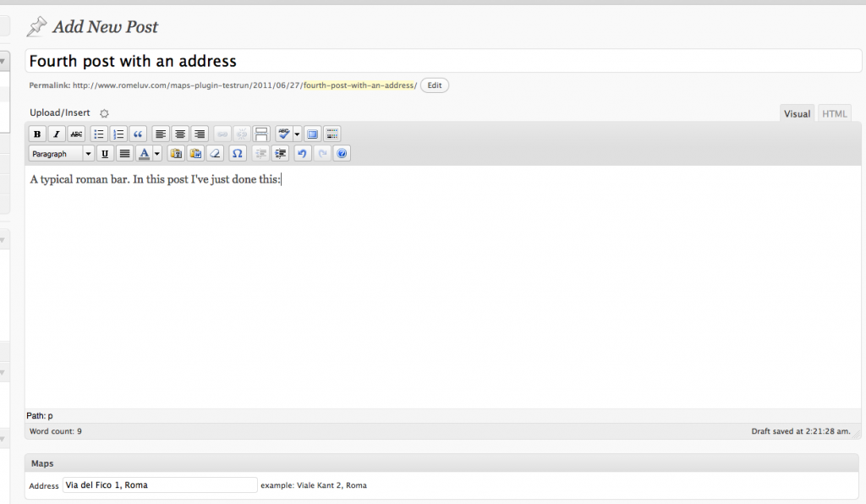
Task: Turn on fullscreen editing mode
Action: pos(312,134)
